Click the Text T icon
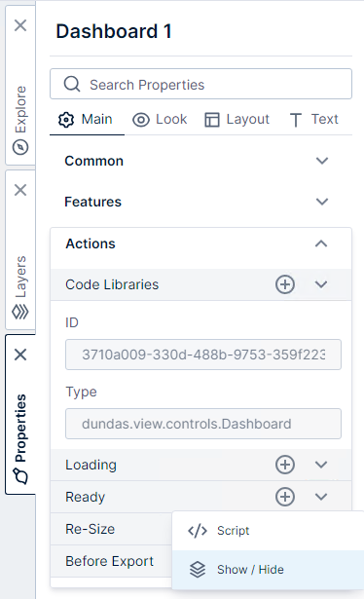 pyautogui.click(x=296, y=120)
